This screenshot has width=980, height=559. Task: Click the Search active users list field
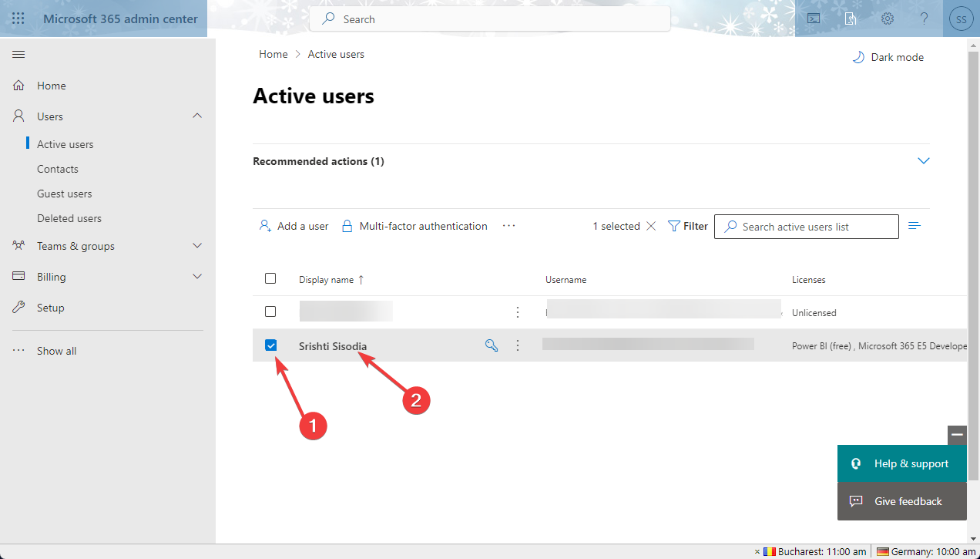pos(807,227)
